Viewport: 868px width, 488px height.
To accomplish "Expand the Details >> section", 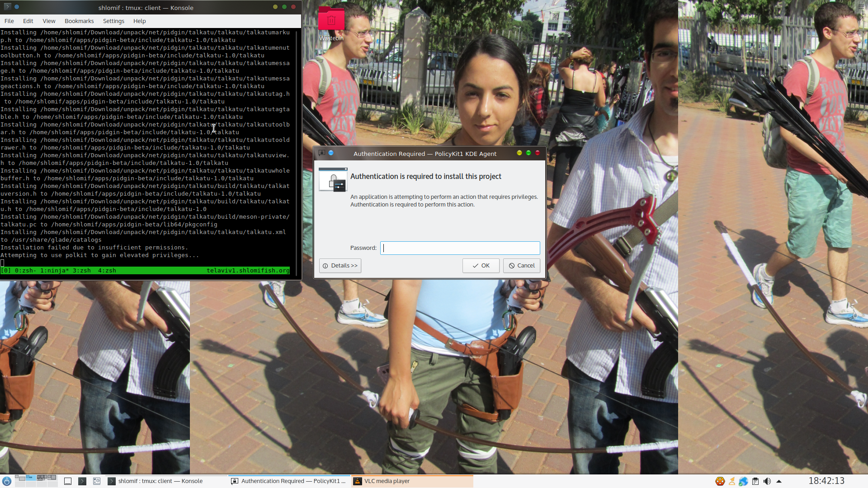I will (340, 266).
